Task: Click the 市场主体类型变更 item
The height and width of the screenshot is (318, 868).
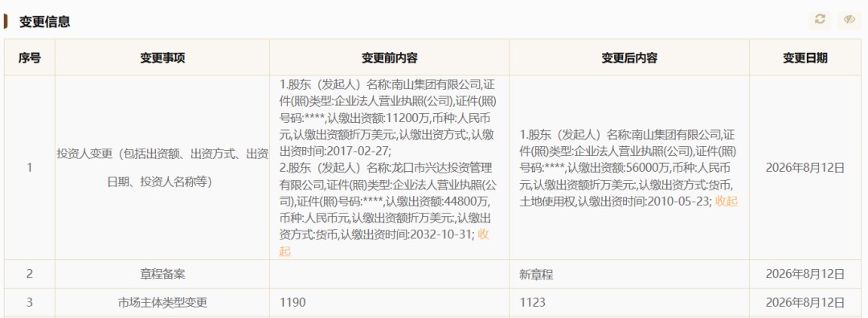Action: [162, 303]
